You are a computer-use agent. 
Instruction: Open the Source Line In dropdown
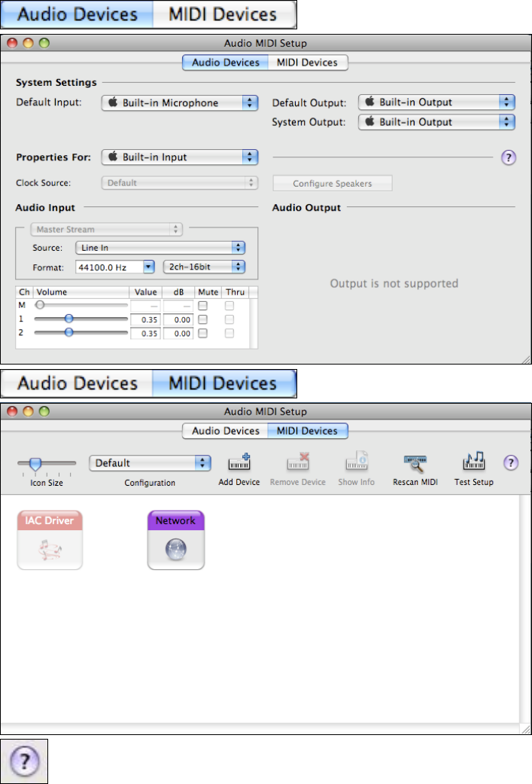pyautogui.click(x=160, y=248)
